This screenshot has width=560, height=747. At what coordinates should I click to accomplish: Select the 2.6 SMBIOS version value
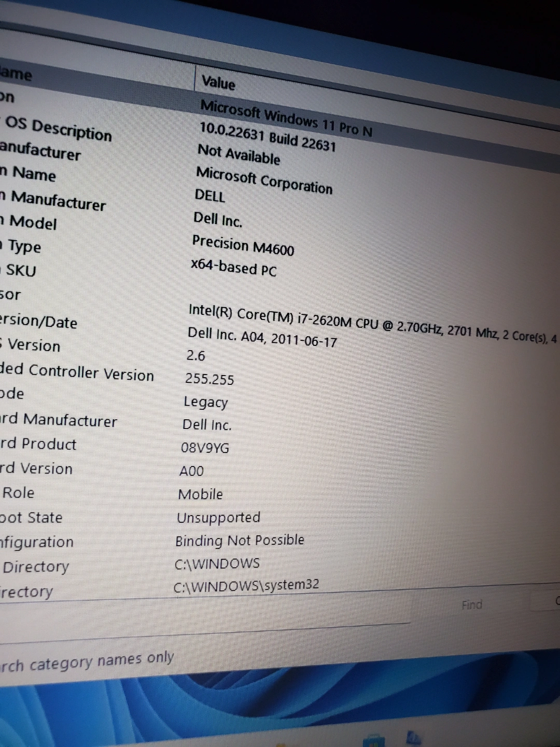pyautogui.click(x=195, y=356)
